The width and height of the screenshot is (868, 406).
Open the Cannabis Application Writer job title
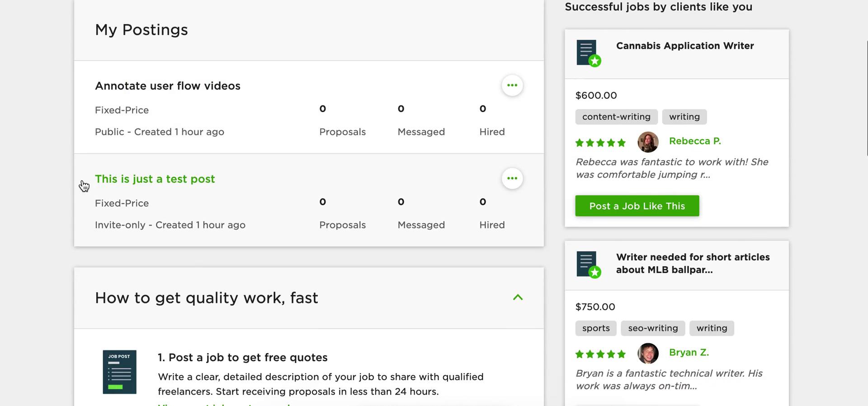click(685, 46)
